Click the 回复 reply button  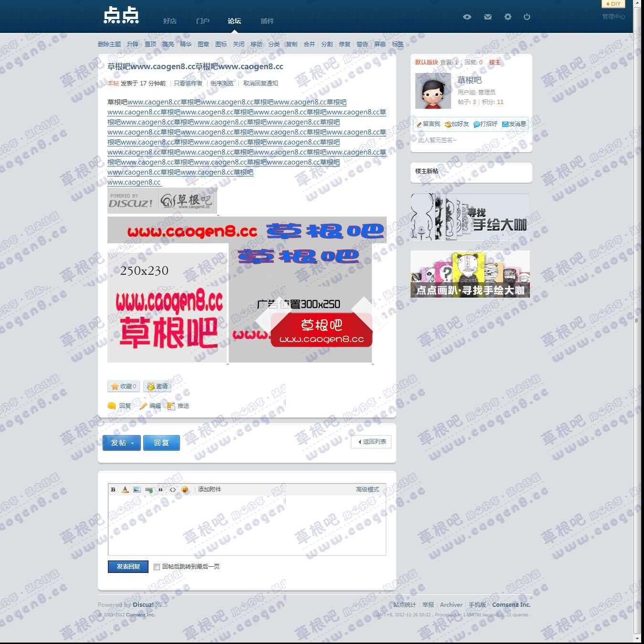pos(161,443)
